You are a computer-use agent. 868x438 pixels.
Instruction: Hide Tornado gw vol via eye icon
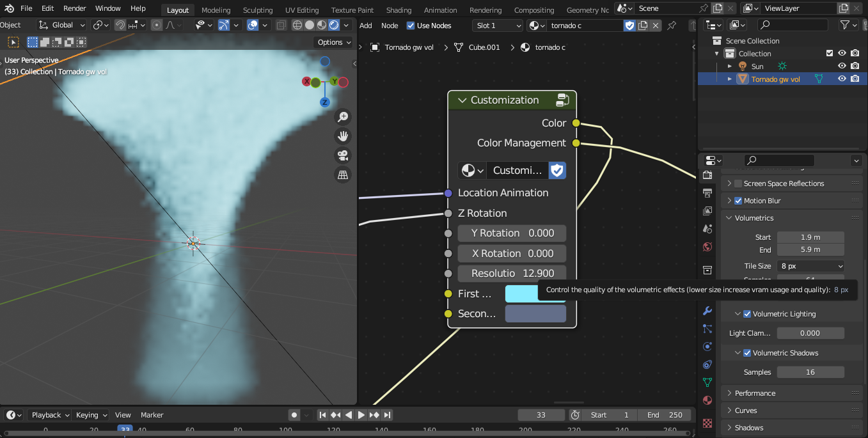pos(842,79)
